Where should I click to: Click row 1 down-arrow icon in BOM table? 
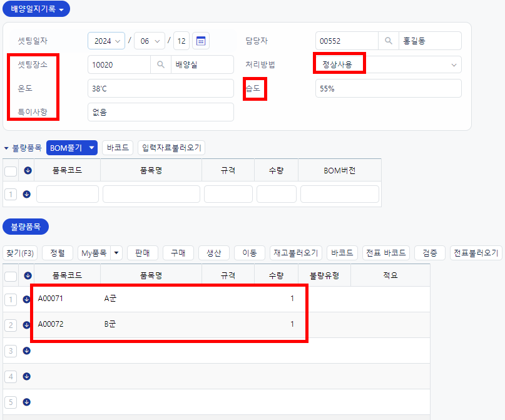tap(27, 194)
